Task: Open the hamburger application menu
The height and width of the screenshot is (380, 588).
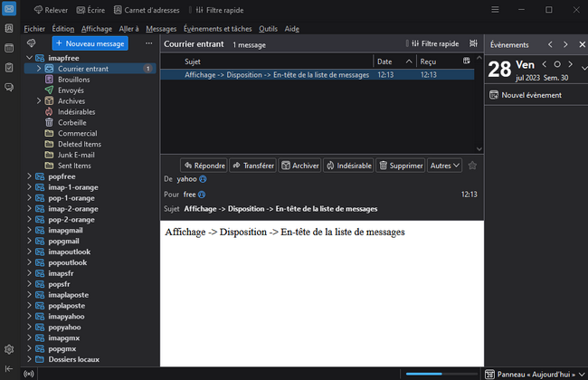Action: click(495, 10)
